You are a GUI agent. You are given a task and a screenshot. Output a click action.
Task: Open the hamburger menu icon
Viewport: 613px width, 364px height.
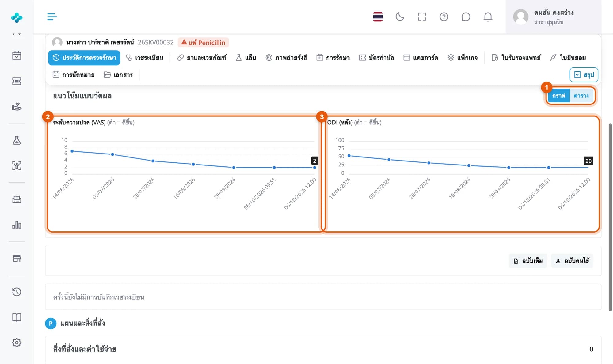tap(52, 17)
